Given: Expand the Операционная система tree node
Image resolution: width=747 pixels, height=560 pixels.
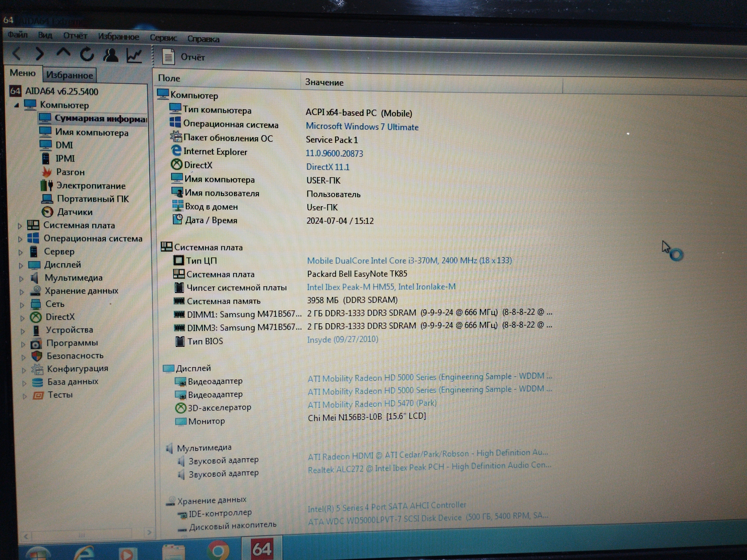Looking at the screenshot, I should click(x=20, y=239).
